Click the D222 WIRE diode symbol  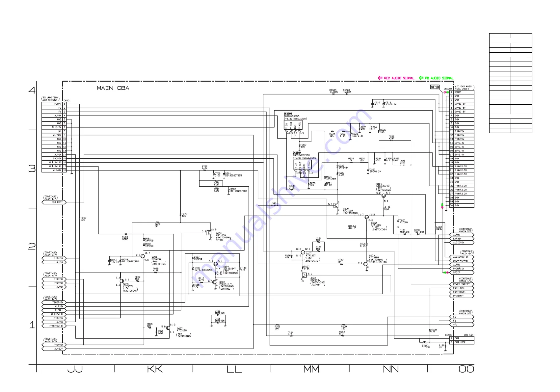click(391, 141)
